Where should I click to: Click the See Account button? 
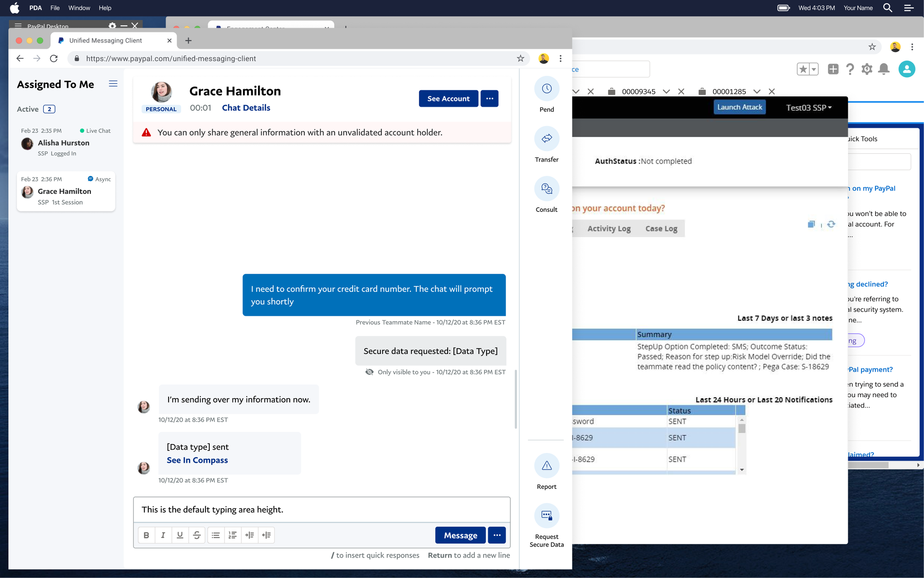(x=448, y=99)
